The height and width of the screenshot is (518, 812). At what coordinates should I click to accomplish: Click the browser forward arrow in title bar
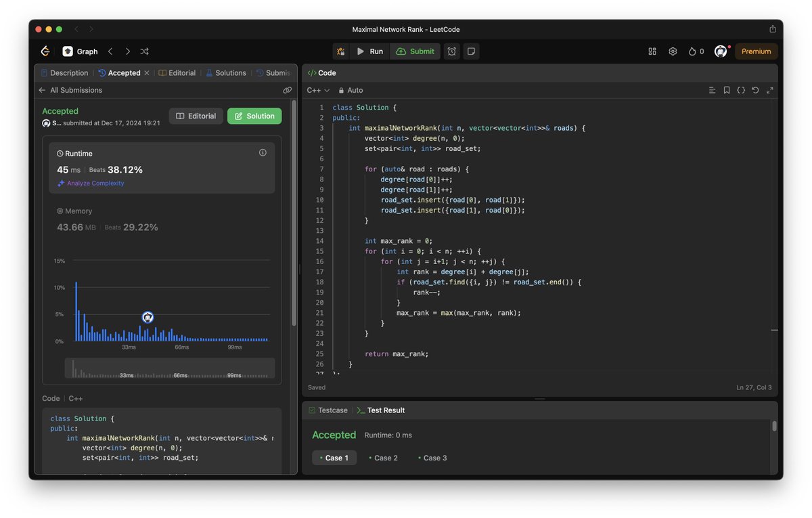click(x=91, y=29)
